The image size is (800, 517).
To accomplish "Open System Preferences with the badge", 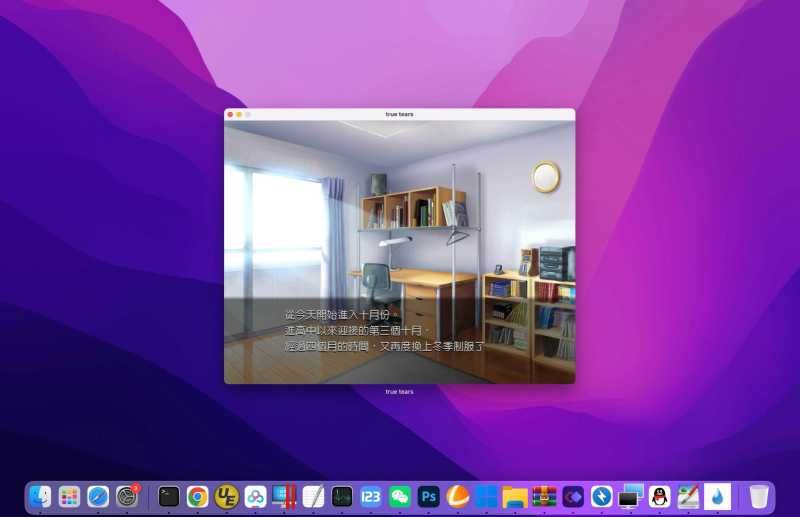I will pyautogui.click(x=127, y=497).
